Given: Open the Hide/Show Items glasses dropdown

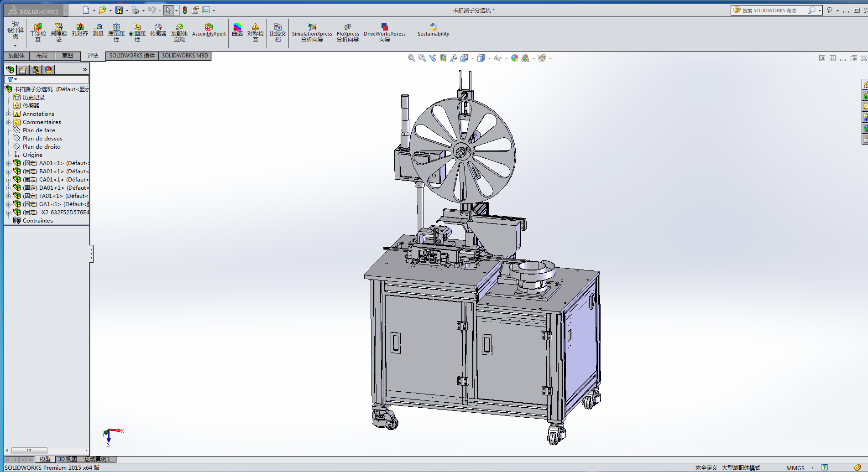Looking at the screenshot, I should pos(506,58).
